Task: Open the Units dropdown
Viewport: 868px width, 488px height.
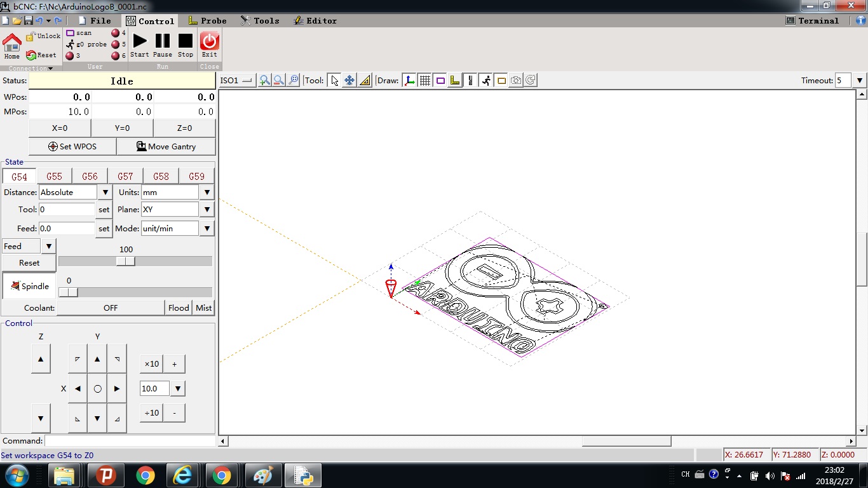Action: click(207, 192)
